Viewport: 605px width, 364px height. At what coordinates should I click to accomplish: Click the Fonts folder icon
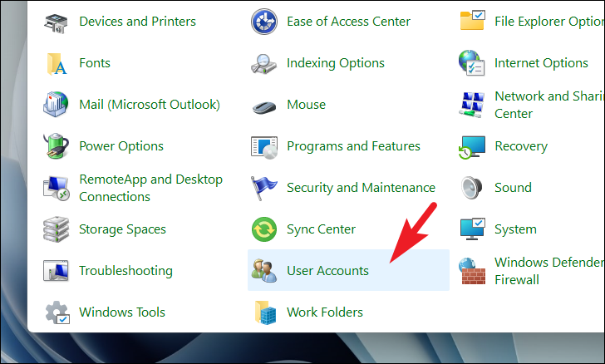pyautogui.click(x=57, y=64)
